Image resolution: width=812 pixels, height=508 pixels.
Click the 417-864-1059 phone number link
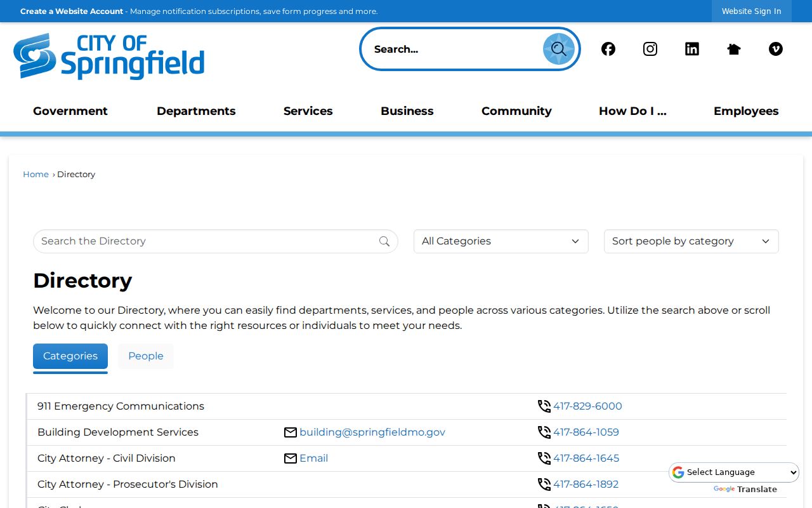(x=586, y=432)
